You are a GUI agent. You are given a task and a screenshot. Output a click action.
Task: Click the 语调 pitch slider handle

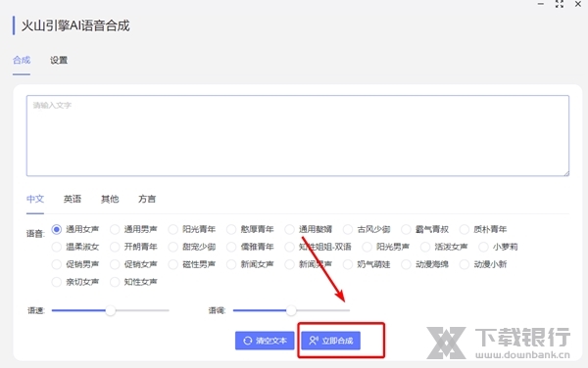(x=291, y=310)
